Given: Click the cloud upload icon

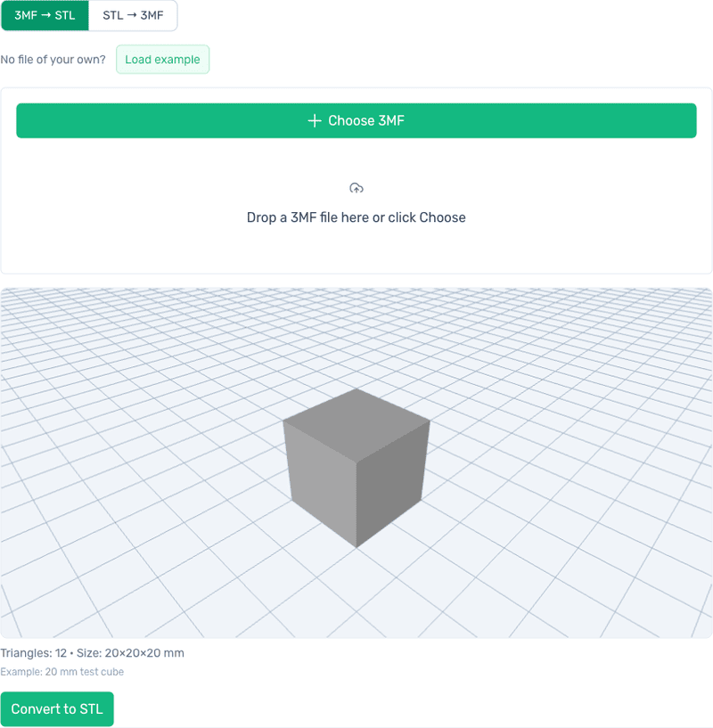Looking at the screenshot, I should click(356, 188).
